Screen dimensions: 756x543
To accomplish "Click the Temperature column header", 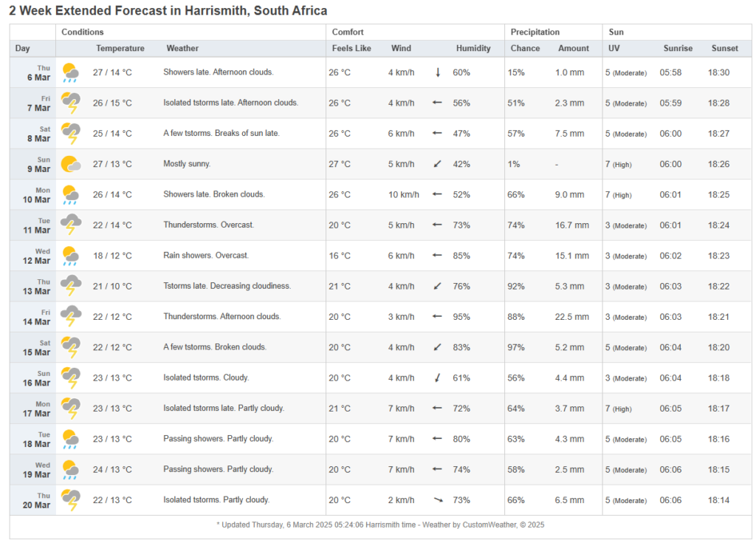I will click(120, 48).
